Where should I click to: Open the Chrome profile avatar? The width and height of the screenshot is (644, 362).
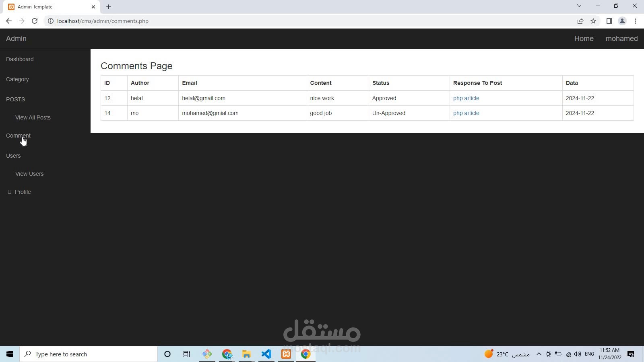(622, 21)
